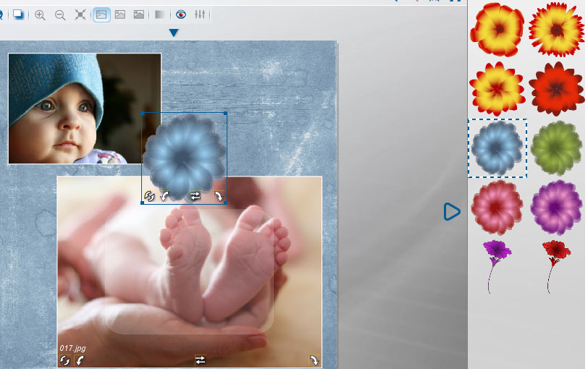The width and height of the screenshot is (588, 369).
Task: Click the zoom in magnifier icon
Action: click(x=40, y=14)
